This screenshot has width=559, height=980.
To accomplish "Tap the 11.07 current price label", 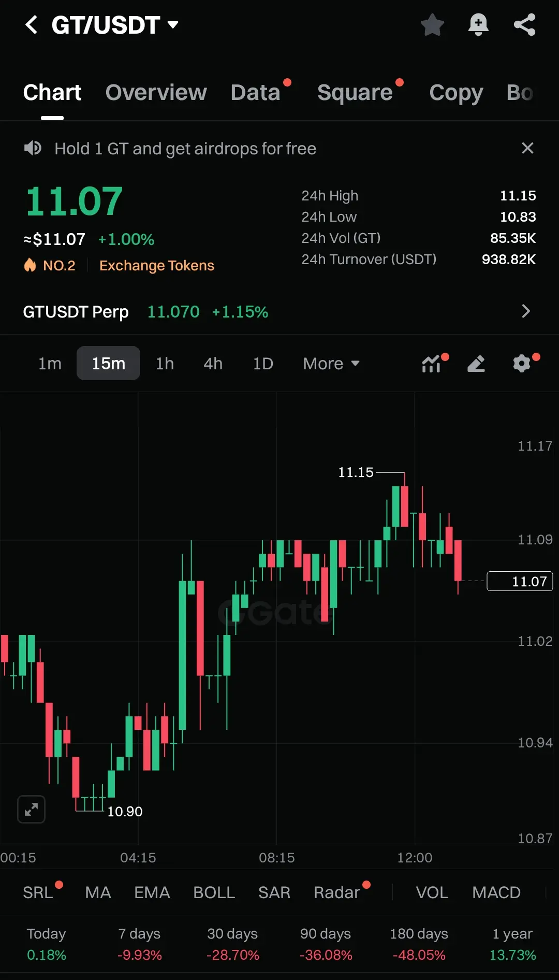I will coord(520,582).
